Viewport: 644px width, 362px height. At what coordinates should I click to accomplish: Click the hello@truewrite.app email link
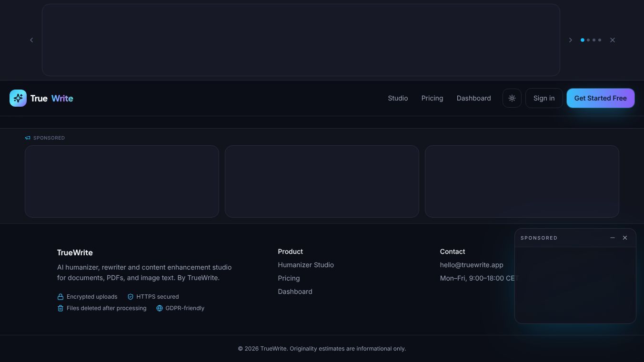[x=472, y=265]
